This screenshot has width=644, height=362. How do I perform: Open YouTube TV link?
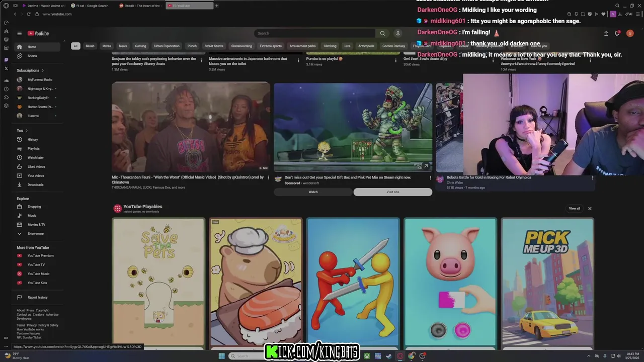coord(37,264)
